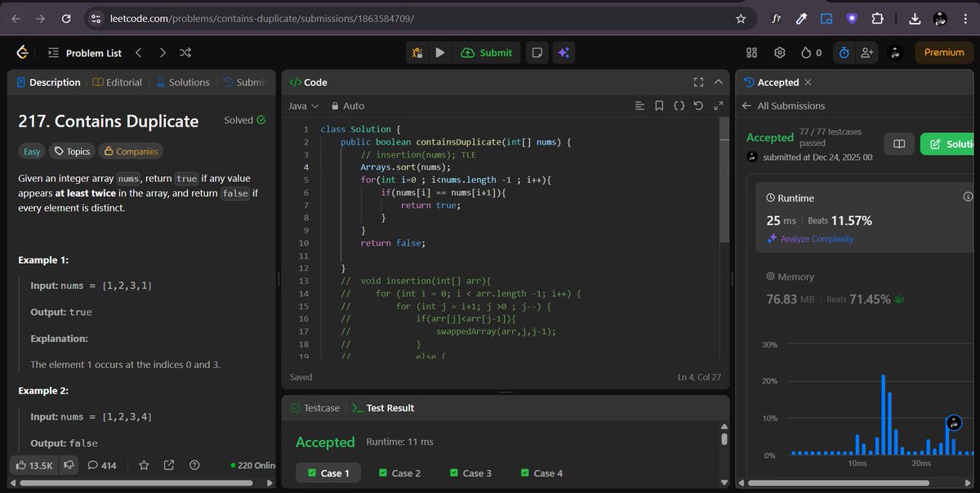This screenshot has width=980, height=493.
Task: Switch to the Editorial tab
Action: pos(118,82)
